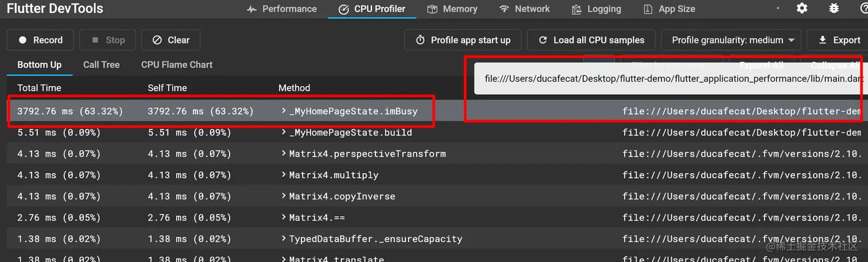Image resolution: width=868 pixels, height=262 pixels.
Task: Open the Profile granularity dropdown
Action: coord(731,40)
